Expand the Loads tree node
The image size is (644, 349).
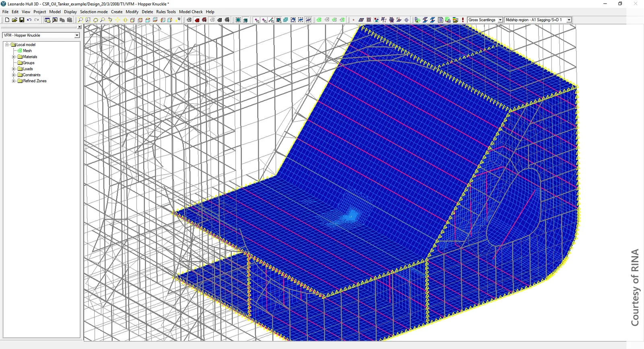[x=14, y=69]
